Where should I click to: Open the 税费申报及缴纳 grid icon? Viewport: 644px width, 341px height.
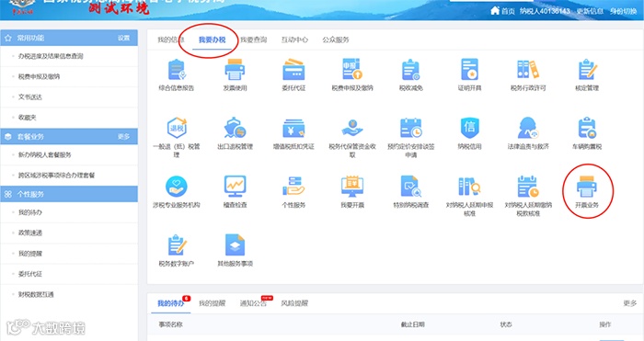(352, 69)
